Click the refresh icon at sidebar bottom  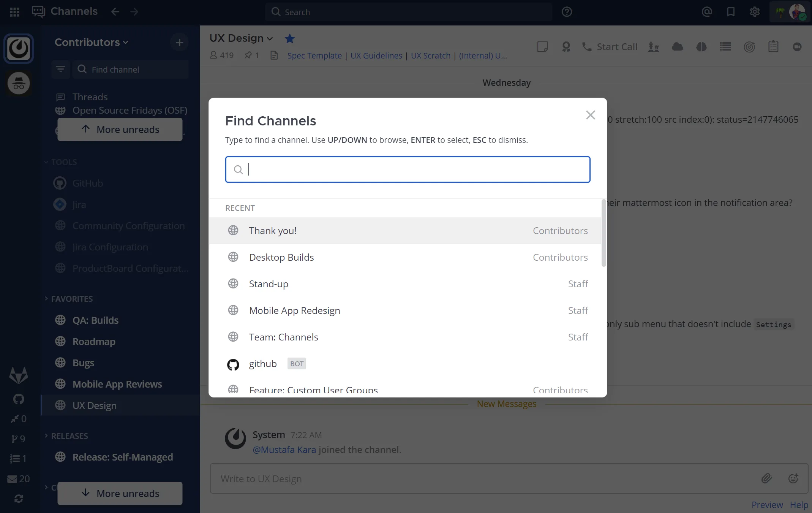click(18, 498)
